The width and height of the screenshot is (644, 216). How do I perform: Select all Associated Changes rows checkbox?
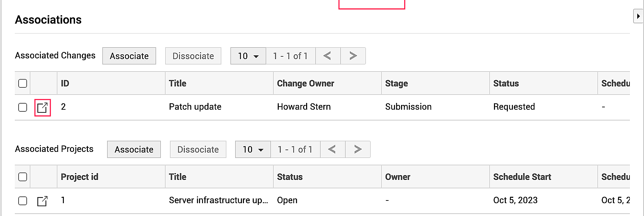[x=23, y=83]
